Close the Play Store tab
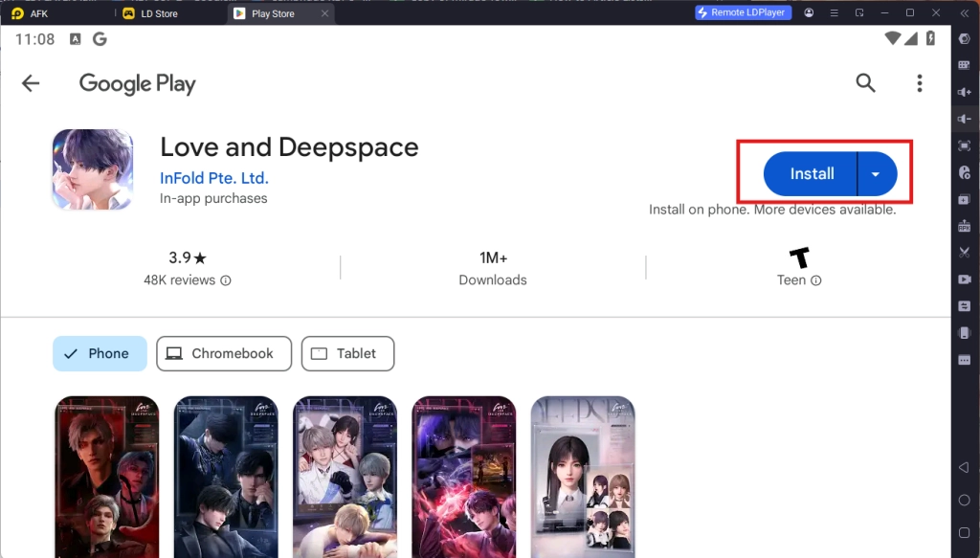 324,13
